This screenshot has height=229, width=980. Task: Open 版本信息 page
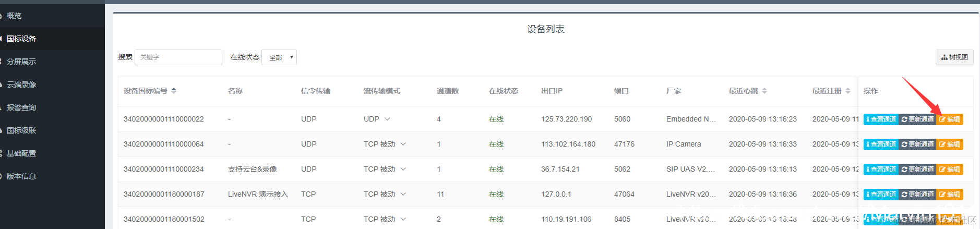(21, 176)
